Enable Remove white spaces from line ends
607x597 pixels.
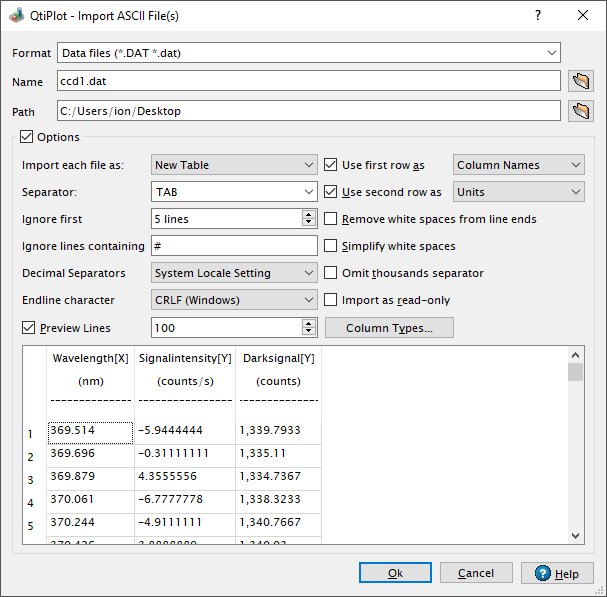333,219
